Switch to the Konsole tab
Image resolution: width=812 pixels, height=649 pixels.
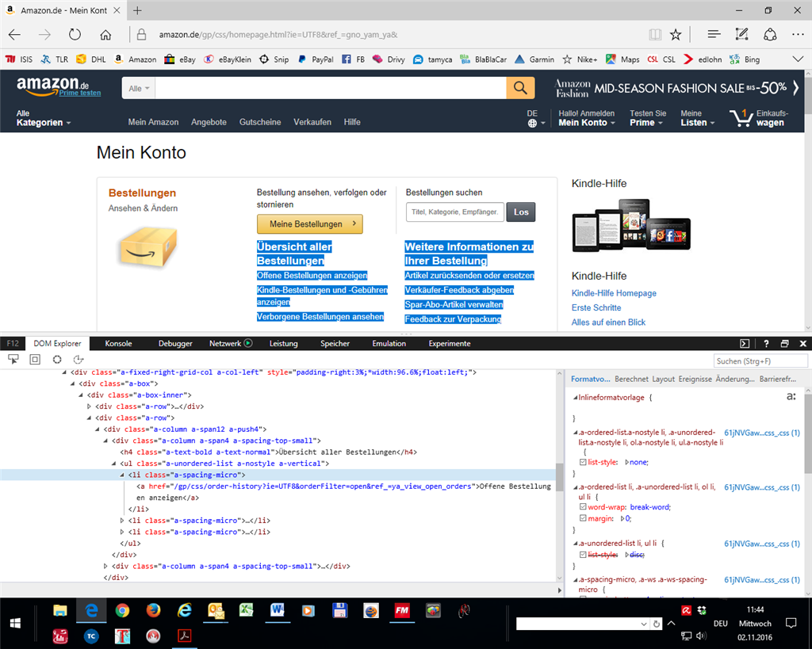tap(119, 344)
